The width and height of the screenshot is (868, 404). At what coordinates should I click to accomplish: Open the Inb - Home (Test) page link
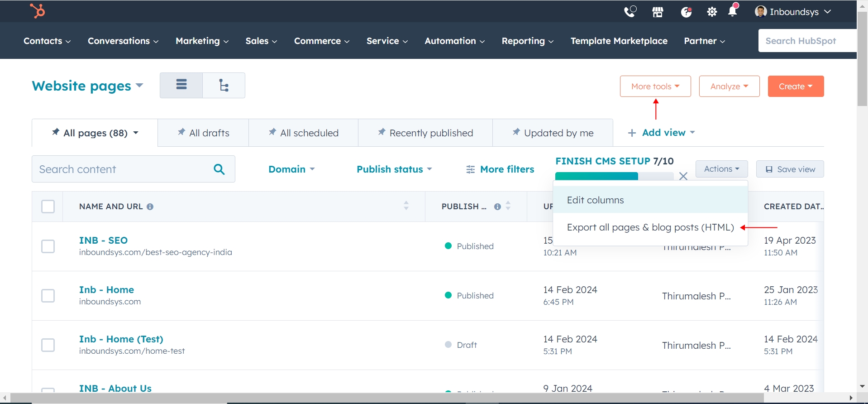tap(121, 339)
